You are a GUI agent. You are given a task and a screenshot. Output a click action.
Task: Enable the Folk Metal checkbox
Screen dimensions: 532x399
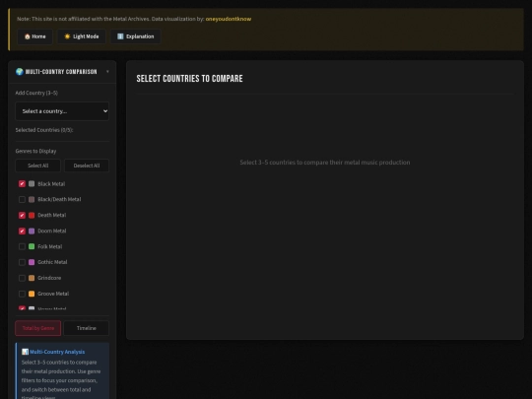pos(22,246)
